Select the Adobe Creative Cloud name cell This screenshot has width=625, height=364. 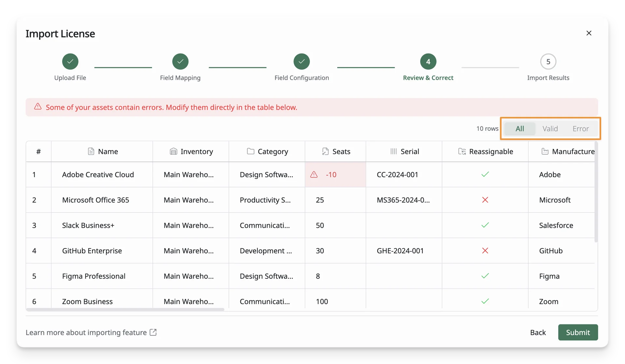click(102, 175)
